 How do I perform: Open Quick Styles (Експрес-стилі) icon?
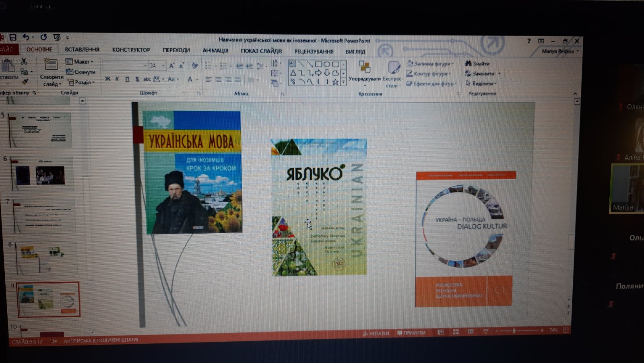coord(393,67)
